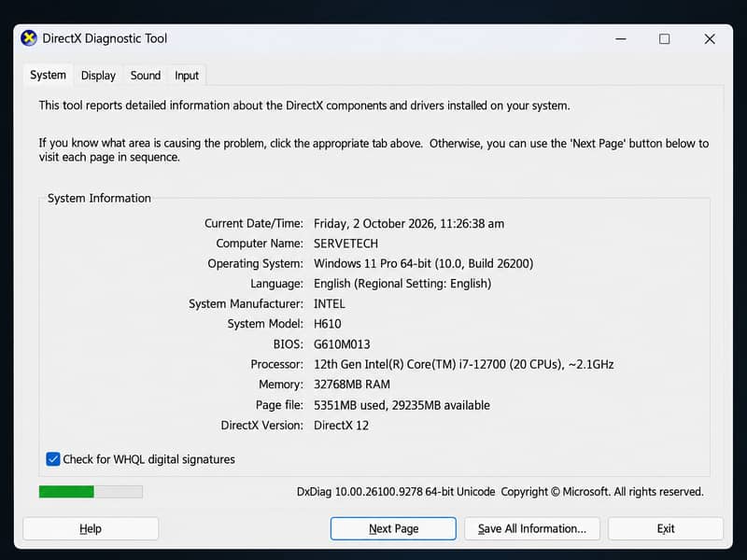Click the Operating System label
This screenshot has height=560, width=747.
click(x=255, y=263)
